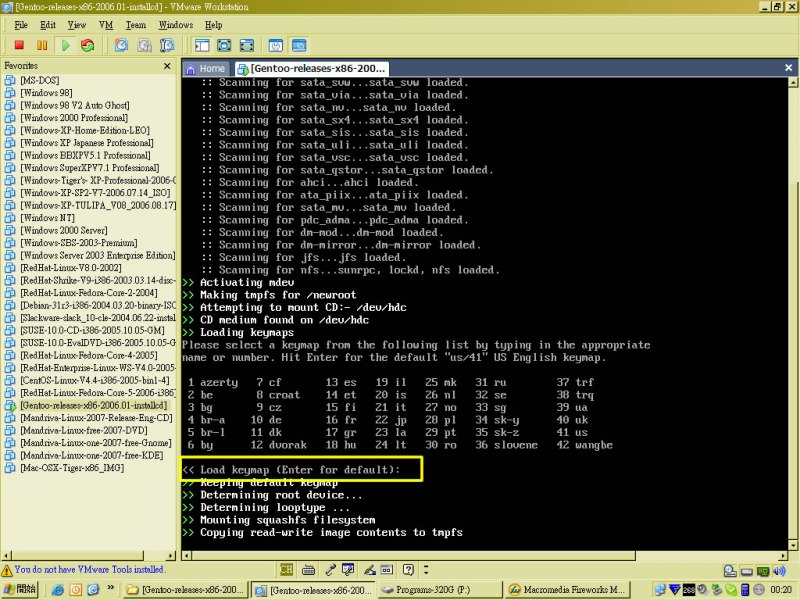800x600 pixels.
Task: Open the VM menu
Action: 106,25
